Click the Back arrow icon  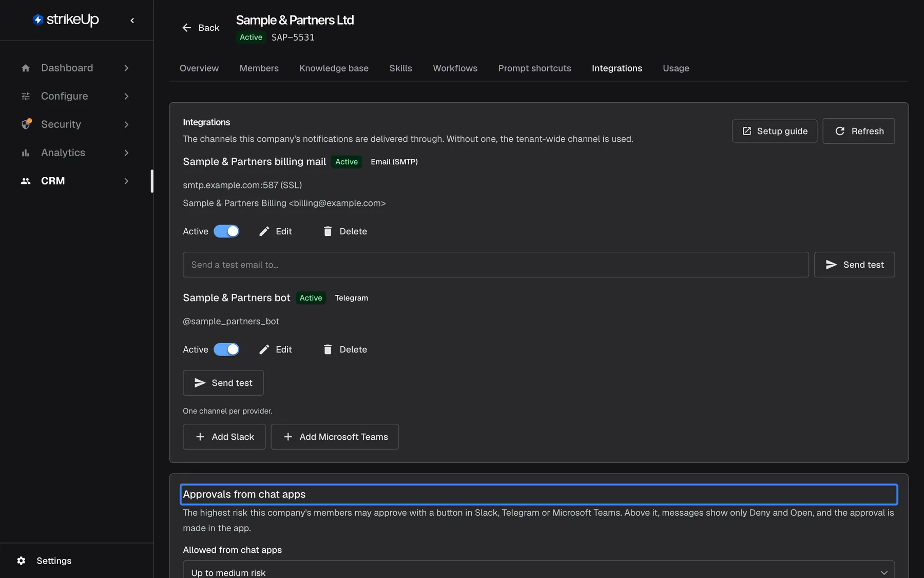click(x=187, y=28)
